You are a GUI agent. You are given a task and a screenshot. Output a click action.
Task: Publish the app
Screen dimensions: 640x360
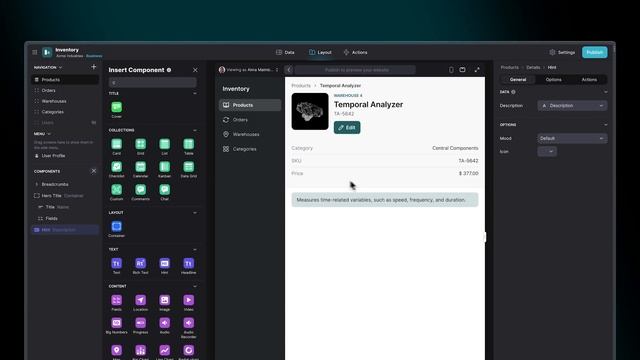[x=594, y=52]
